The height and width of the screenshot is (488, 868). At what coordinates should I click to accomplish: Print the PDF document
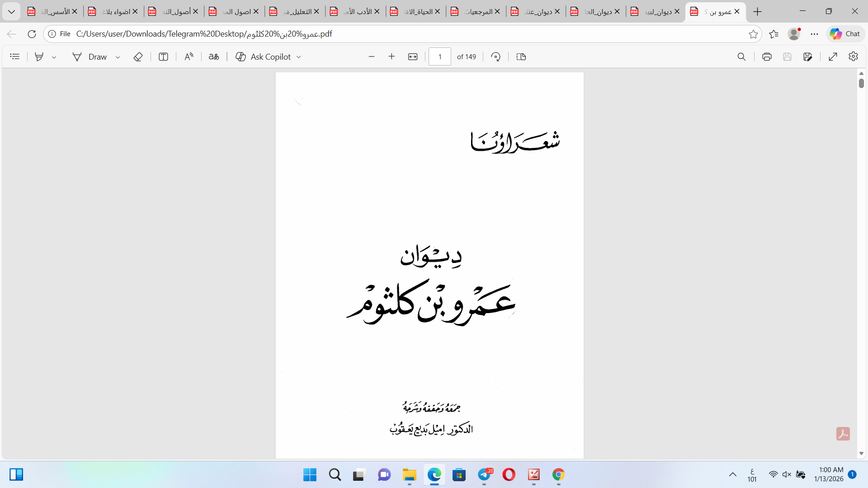(767, 56)
